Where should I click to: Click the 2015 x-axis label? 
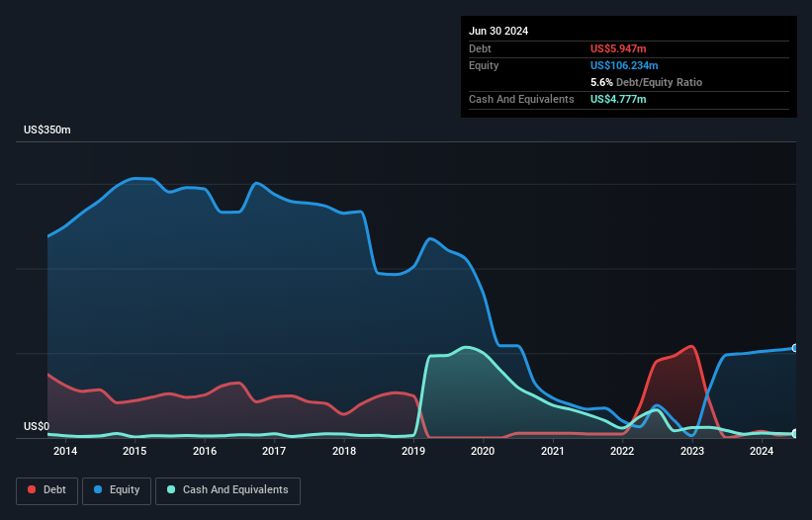[x=135, y=451]
